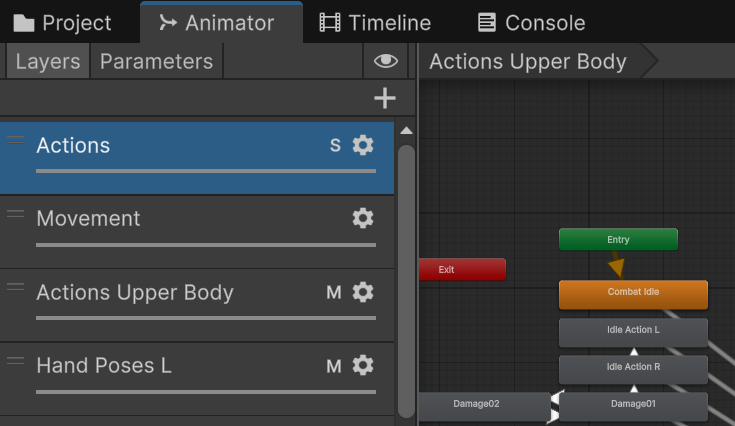The height and width of the screenshot is (426, 735).
Task: Select the Actions Upper Body layer
Action: point(197,305)
